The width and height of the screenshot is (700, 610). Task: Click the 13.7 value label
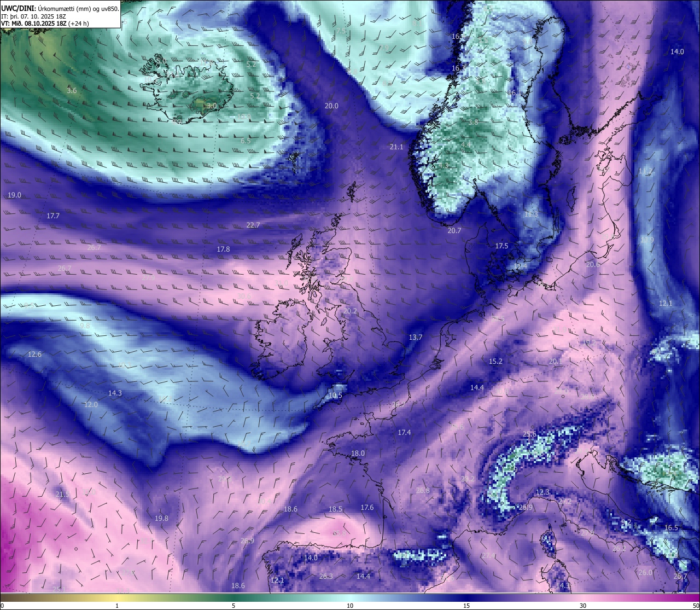pos(416,337)
